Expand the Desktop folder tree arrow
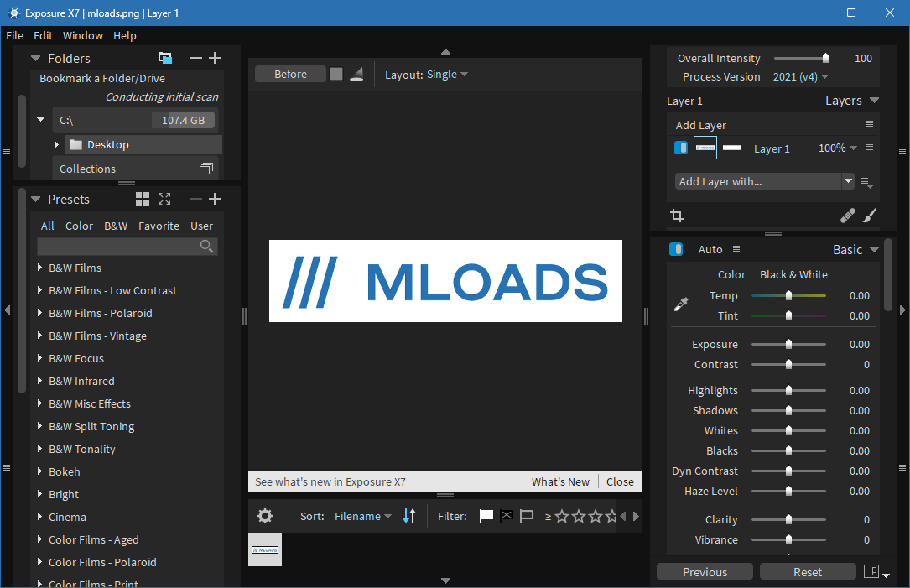 56,144
